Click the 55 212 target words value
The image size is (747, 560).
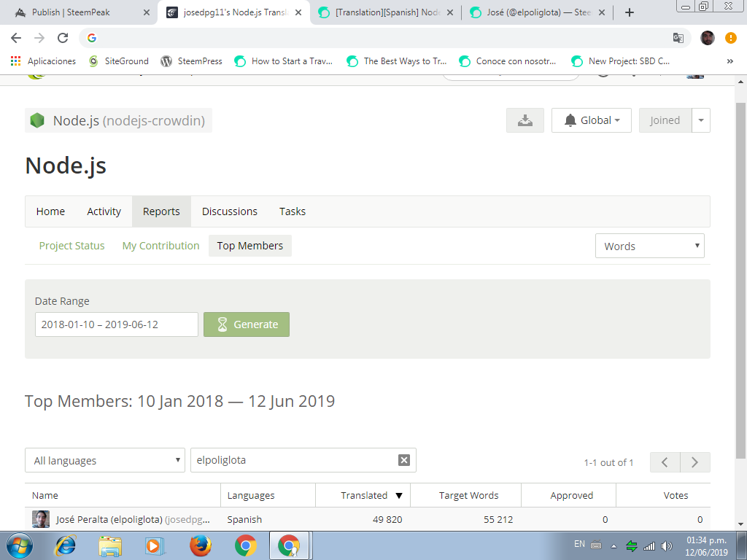point(498,519)
